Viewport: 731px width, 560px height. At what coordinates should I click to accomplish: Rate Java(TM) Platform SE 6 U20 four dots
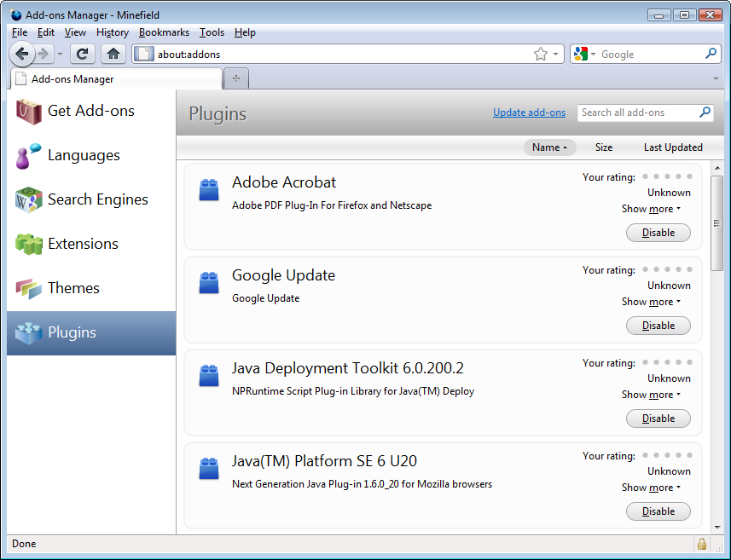678,455
